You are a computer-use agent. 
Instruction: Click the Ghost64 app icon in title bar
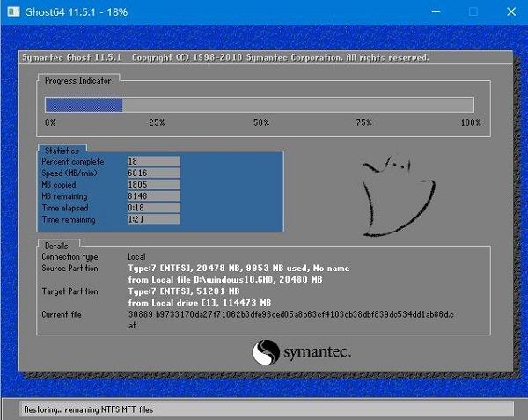pyautogui.click(x=11, y=11)
